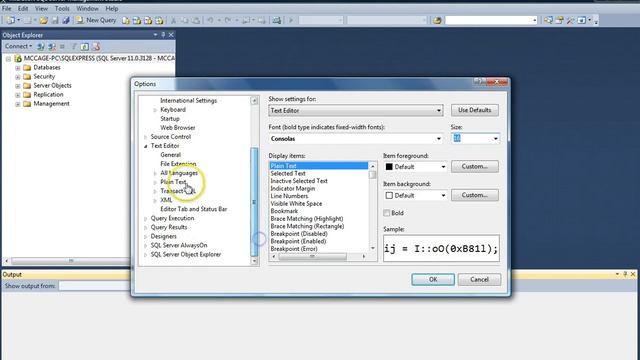The width and height of the screenshot is (640, 360).
Task: Open Analysis Services XMLA Query icon
Action: (159, 20)
